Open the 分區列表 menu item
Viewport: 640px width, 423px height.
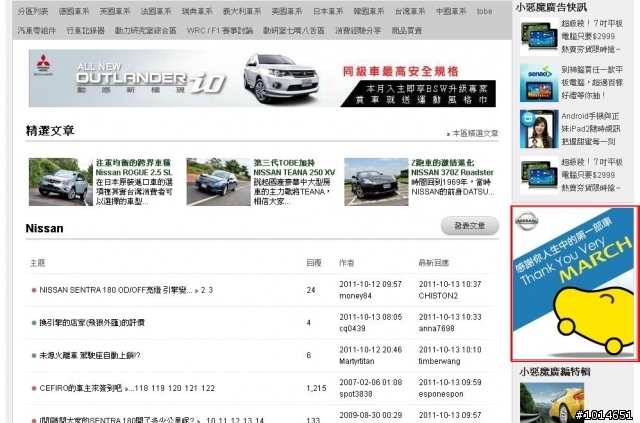click(x=33, y=11)
